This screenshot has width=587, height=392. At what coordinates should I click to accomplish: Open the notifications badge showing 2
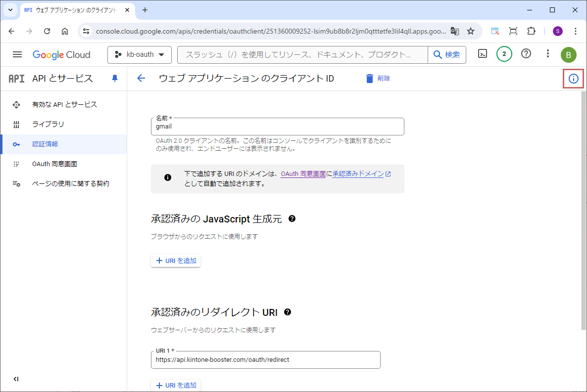(x=504, y=54)
